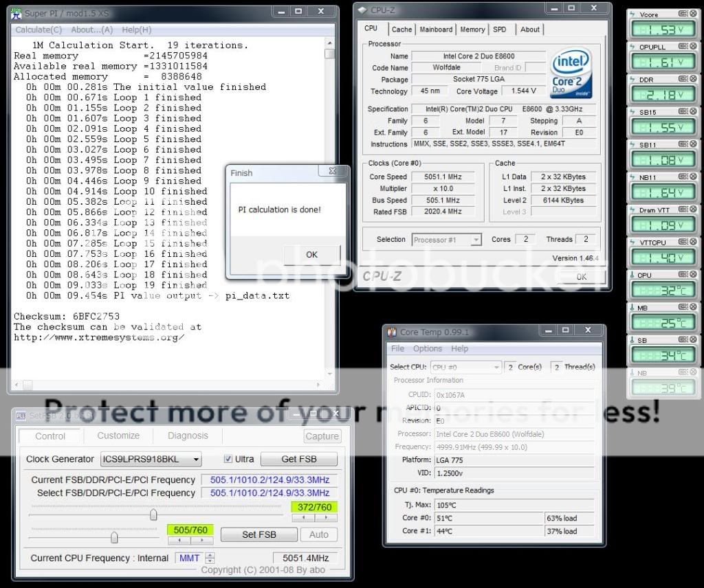Decrease the 505/760 value with left arrow

point(179,541)
